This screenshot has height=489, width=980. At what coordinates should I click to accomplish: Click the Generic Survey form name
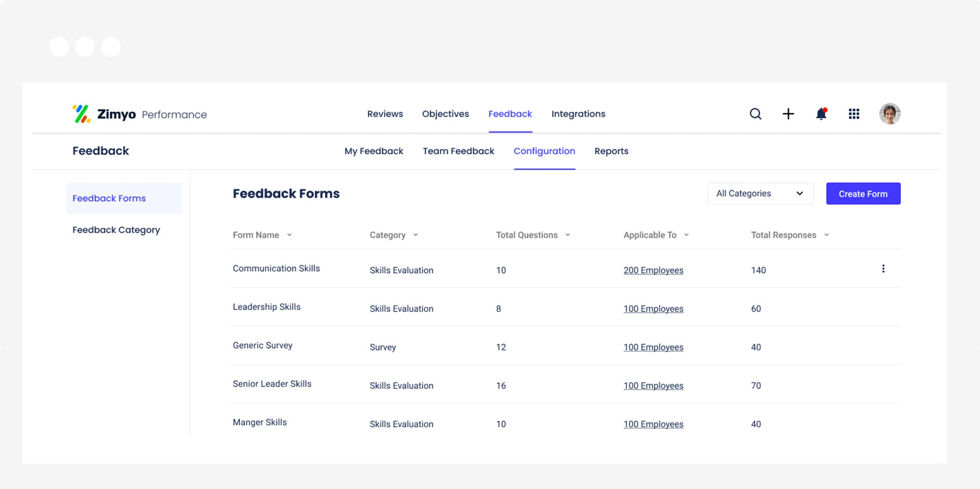[262, 345]
